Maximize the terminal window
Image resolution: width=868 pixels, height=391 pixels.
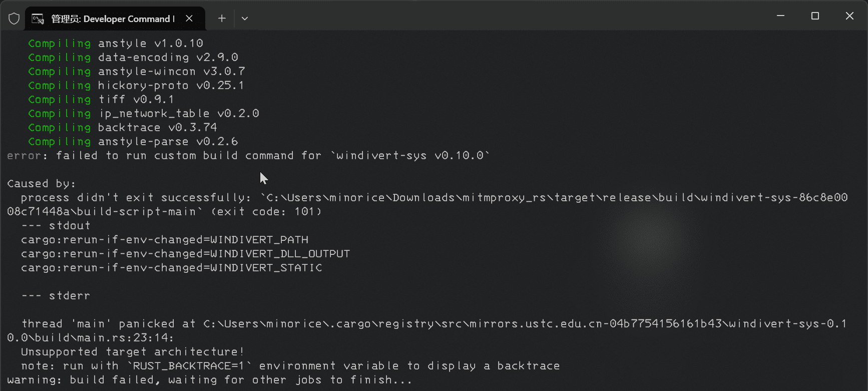click(x=815, y=16)
